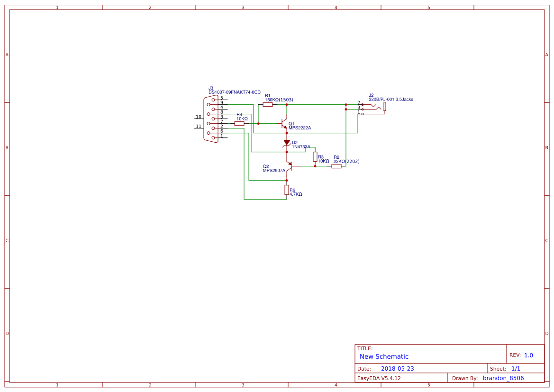The image size is (554, 392).
Task: Click the brandon_8506 Drawn By link
Action: coord(503,378)
